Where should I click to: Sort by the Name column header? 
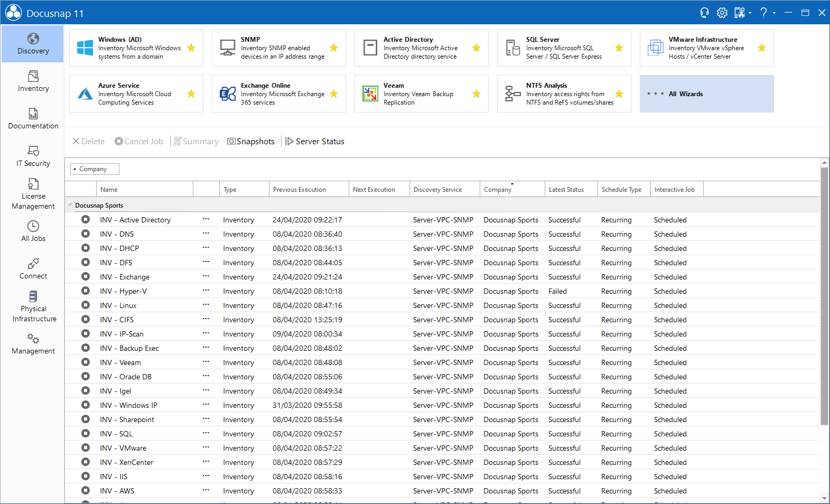click(x=145, y=189)
